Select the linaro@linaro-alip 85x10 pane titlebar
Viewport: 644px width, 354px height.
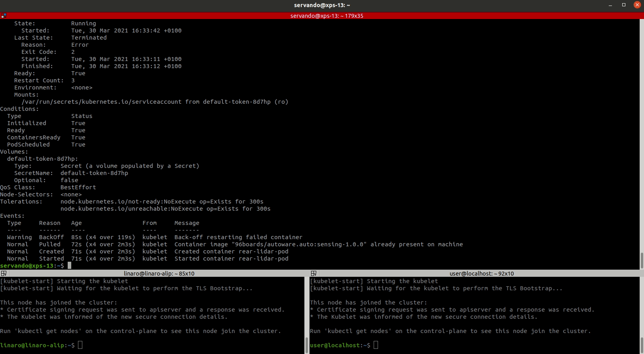[x=159, y=274]
